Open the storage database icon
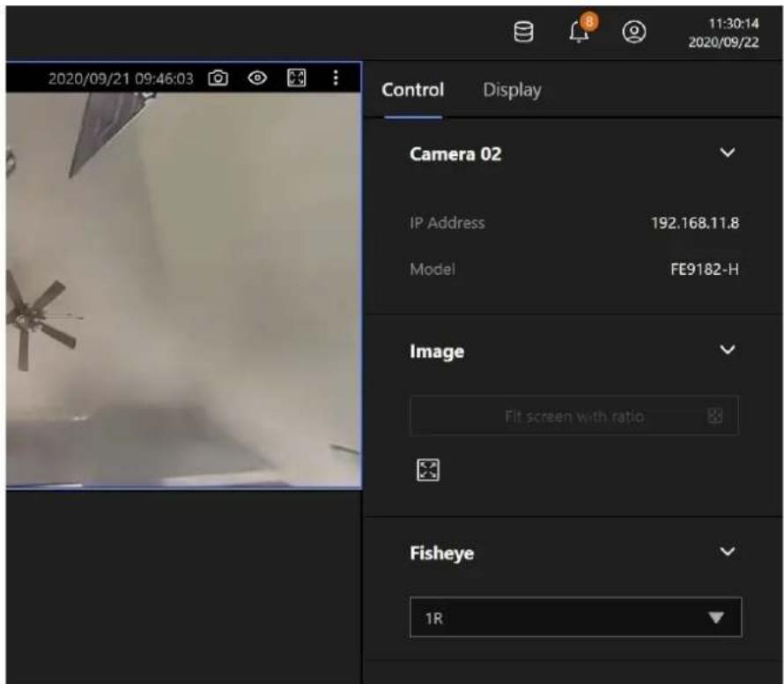Screen dimensions: 784x684 523,32
